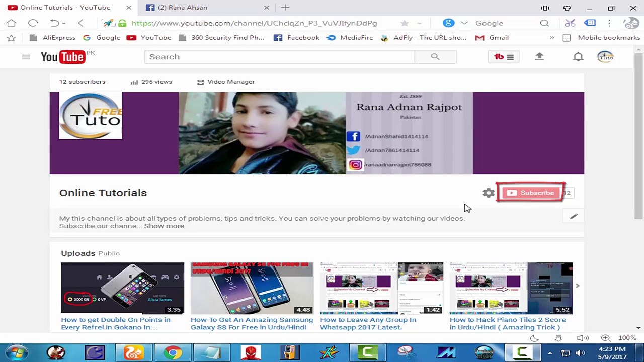The width and height of the screenshot is (644, 362).
Task: Show next uploads with the right arrow
Action: (577, 286)
